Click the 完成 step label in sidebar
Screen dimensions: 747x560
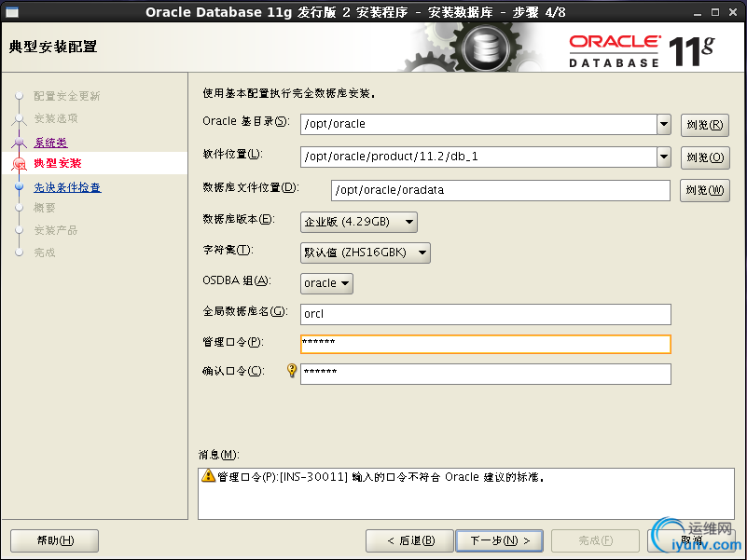(45, 253)
